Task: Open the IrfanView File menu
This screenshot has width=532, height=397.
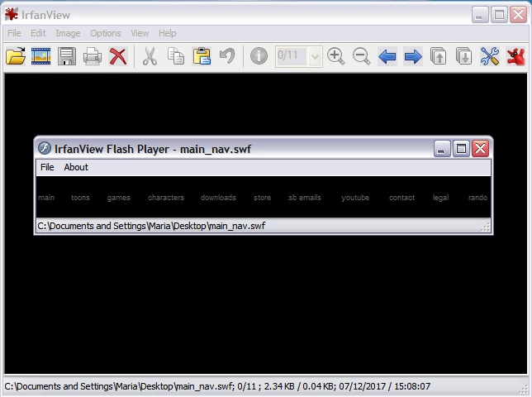Action: click(x=14, y=33)
